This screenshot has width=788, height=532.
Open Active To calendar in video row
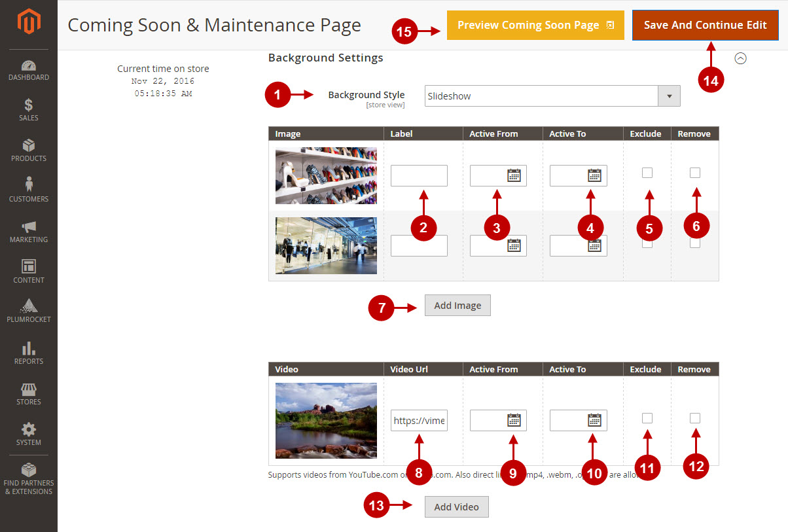(x=594, y=420)
